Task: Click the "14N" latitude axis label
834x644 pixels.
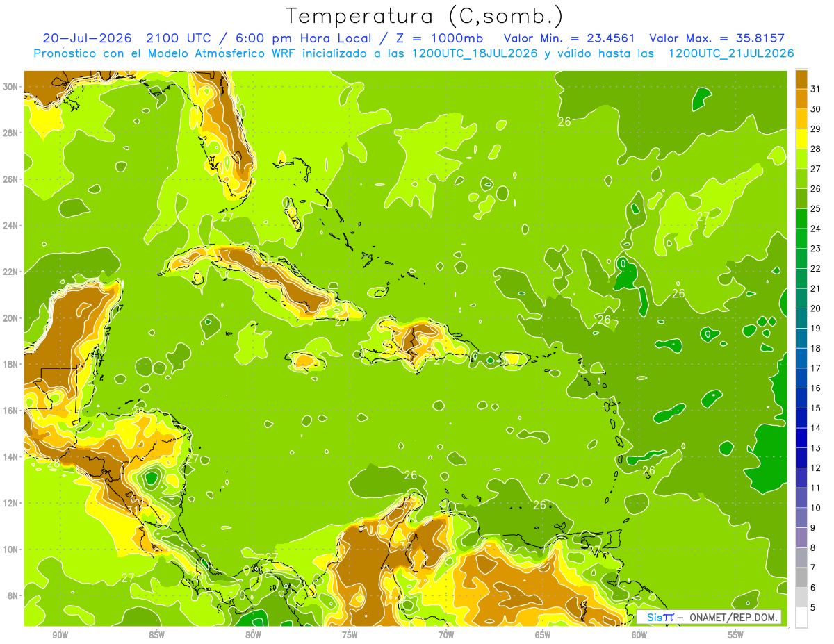Action: click(x=11, y=456)
